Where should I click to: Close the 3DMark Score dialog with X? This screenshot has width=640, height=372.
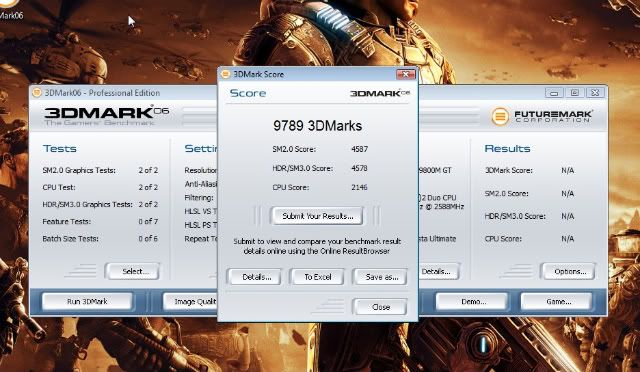[405, 74]
